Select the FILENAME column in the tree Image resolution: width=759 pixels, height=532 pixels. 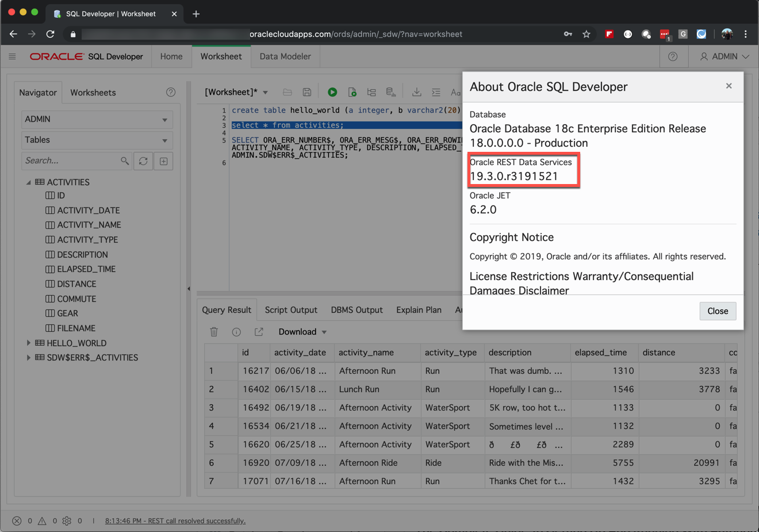click(x=76, y=328)
